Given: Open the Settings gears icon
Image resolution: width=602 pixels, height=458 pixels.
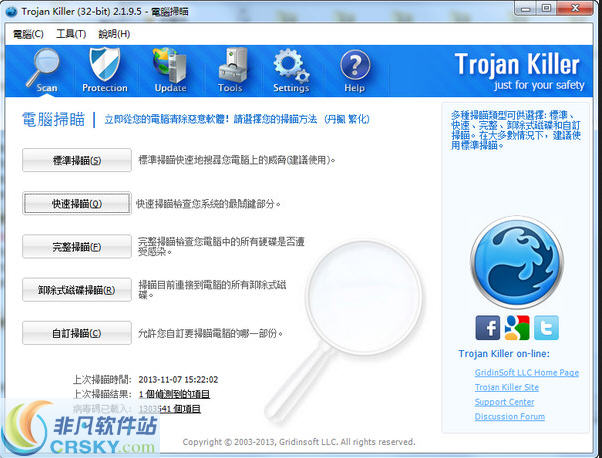Looking at the screenshot, I should 291,70.
